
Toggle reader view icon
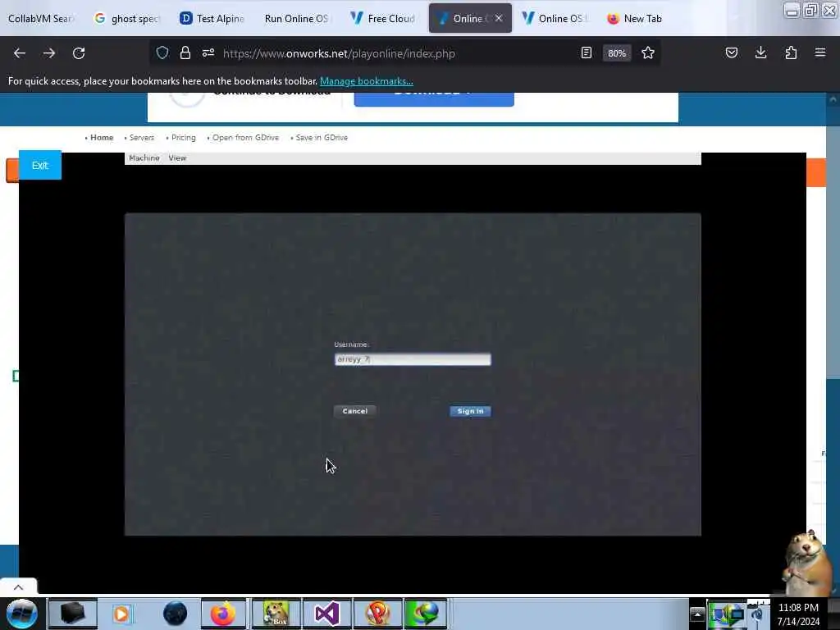click(586, 52)
